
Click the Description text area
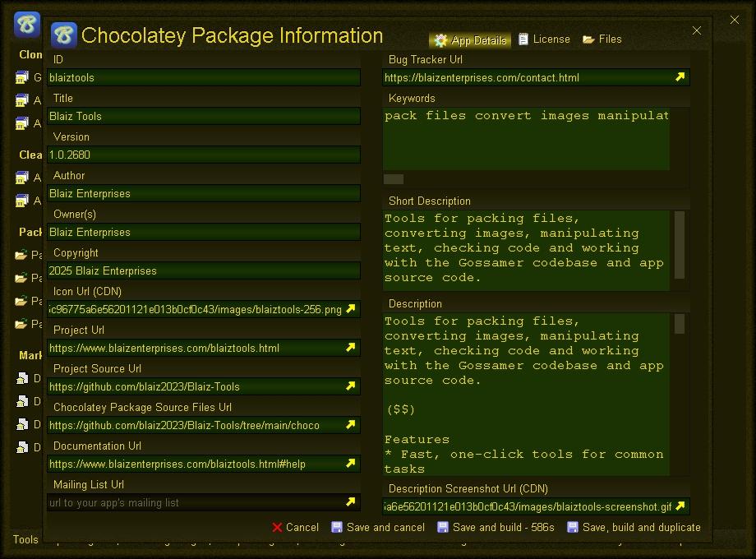pyautogui.click(x=526, y=394)
